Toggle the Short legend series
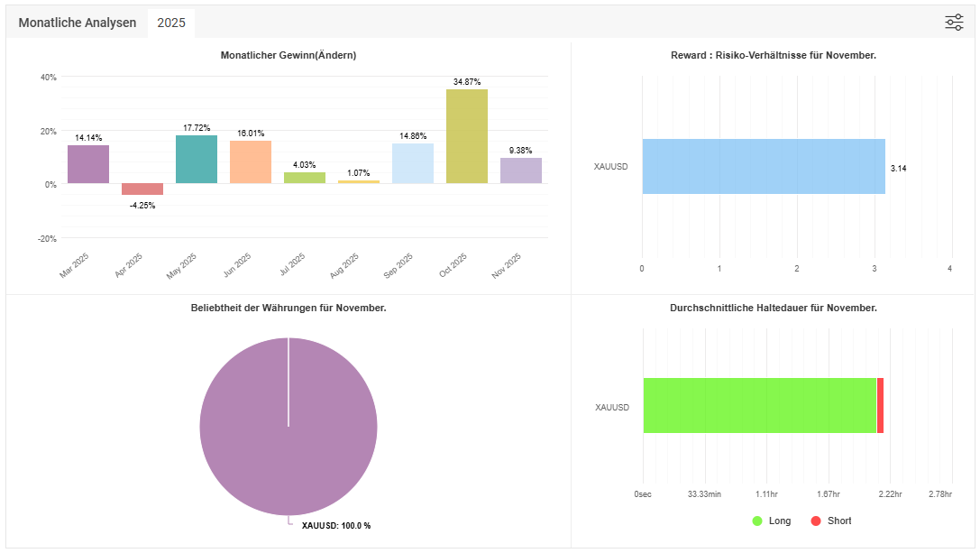980x553 pixels. (x=838, y=521)
